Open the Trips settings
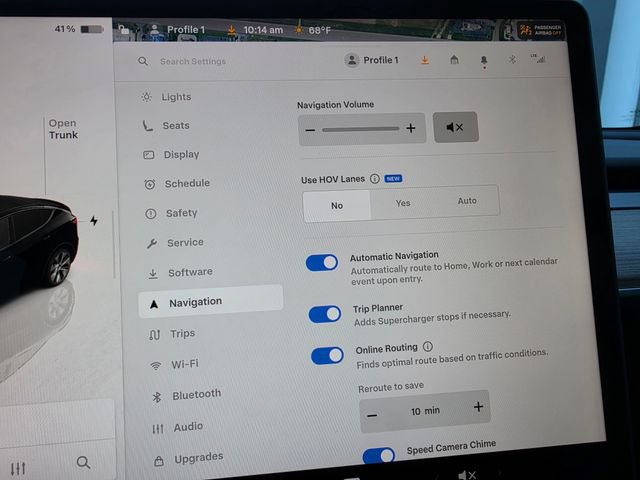 pos(182,334)
